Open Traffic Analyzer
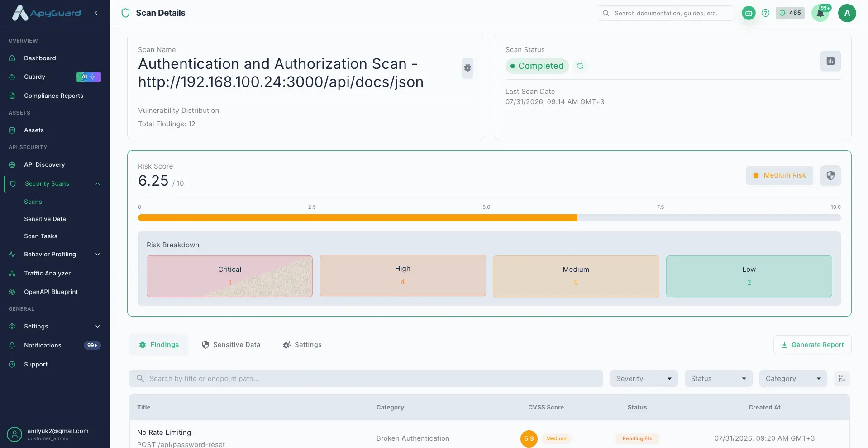Image resolution: width=868 pixels, height=448 pixels. point(55,273)
